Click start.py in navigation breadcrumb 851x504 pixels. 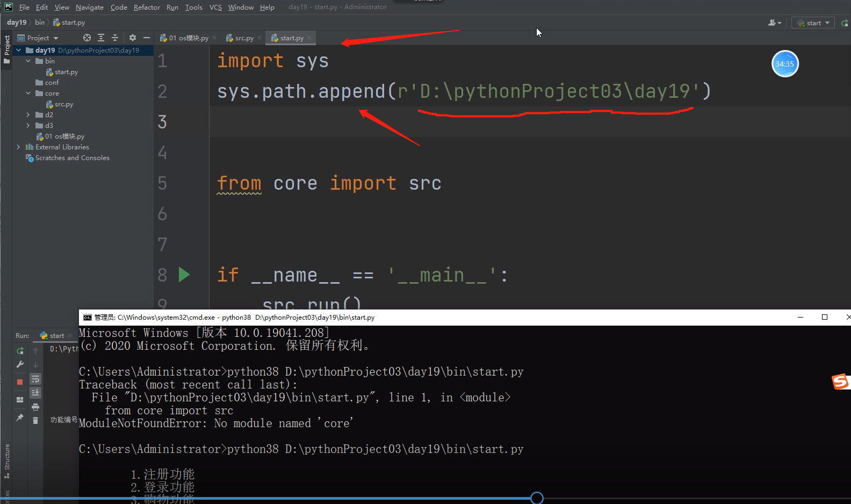point(69,22)
